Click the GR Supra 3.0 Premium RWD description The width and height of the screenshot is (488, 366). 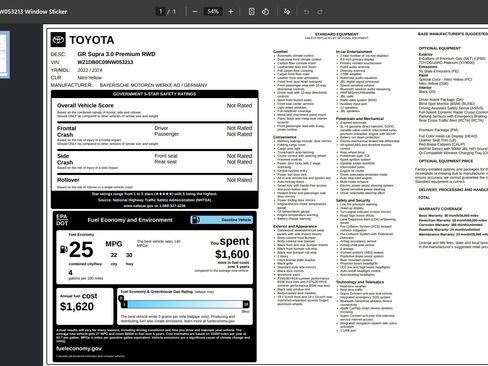coord(116,54)
